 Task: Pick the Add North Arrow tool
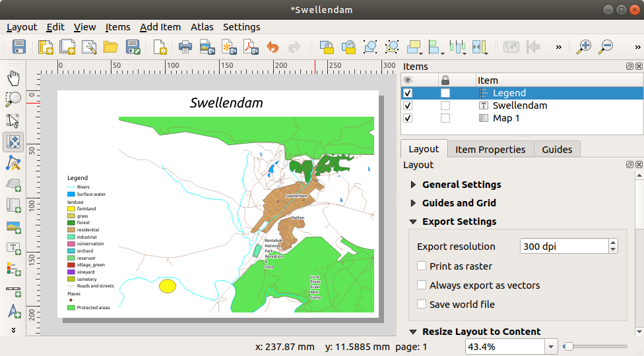pos(13,311)
